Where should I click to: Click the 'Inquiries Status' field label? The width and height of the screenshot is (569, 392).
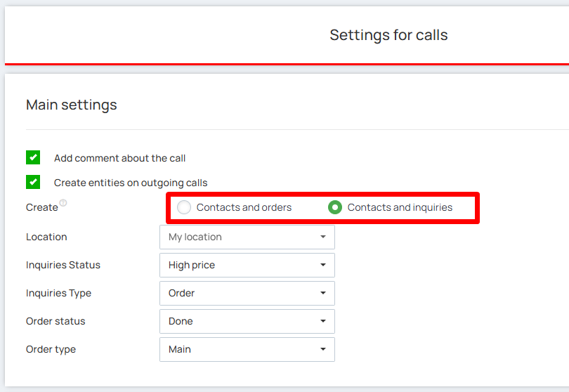coord(63,265)
